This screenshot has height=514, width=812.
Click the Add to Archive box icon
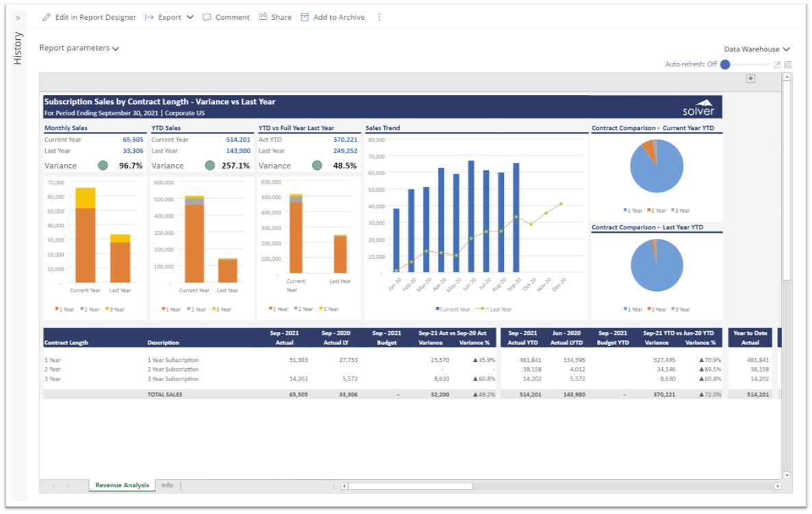[305, 17]
